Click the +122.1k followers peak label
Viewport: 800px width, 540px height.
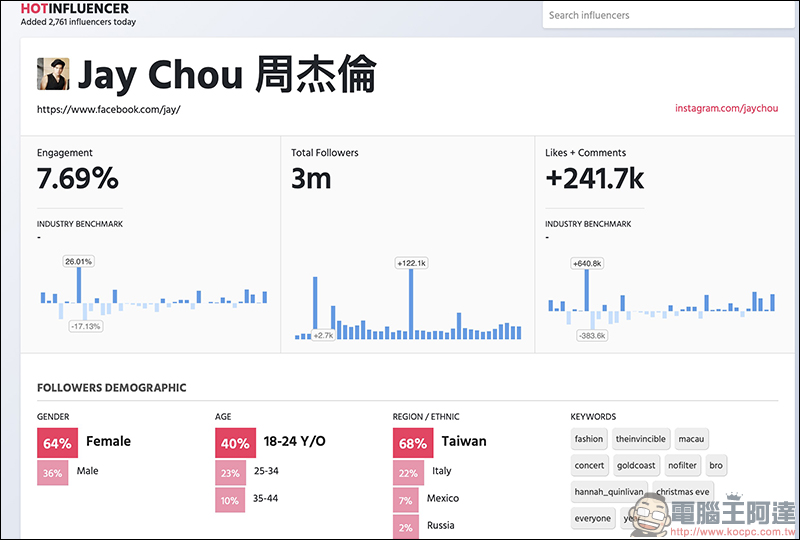tap(411, 263)
